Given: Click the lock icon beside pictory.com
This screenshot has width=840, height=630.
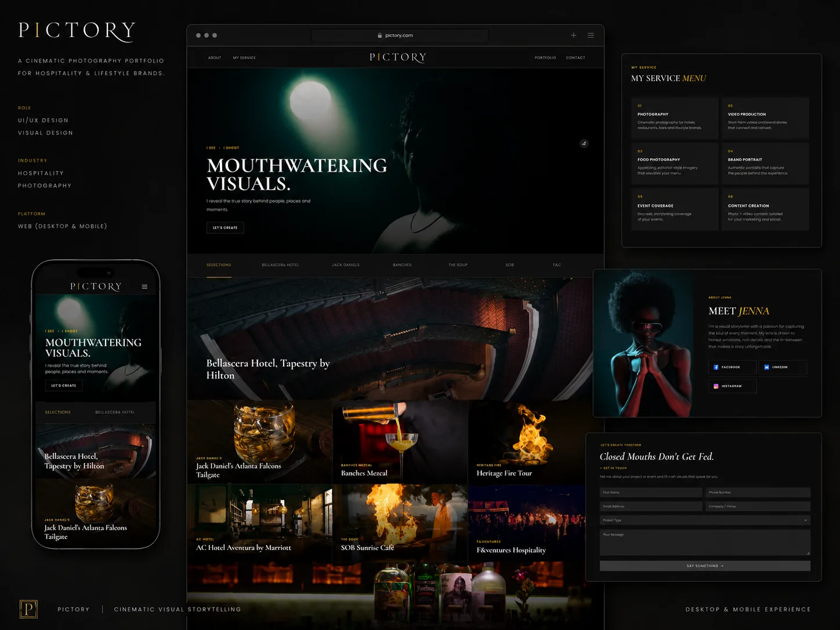Looking at the screenshot, I should (x=380, y=35).
